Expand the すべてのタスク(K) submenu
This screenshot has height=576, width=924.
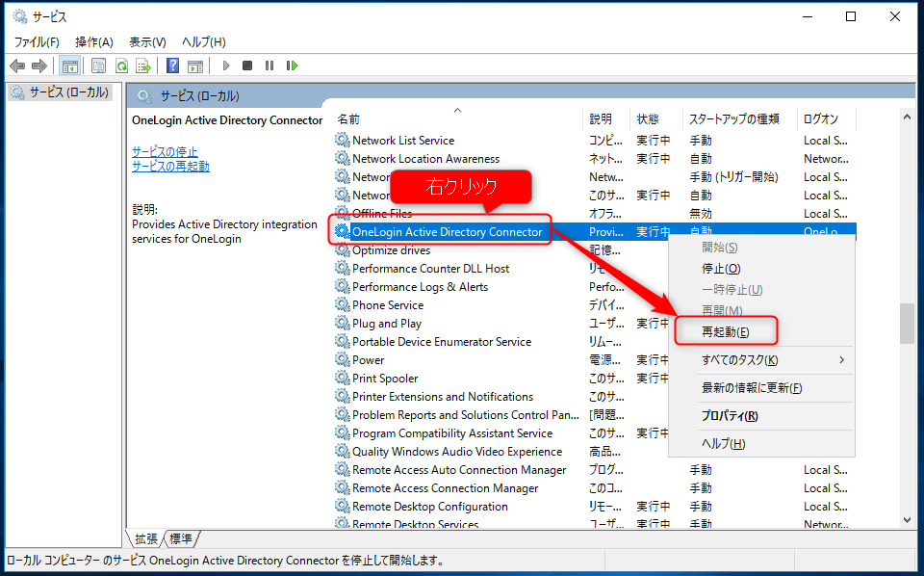[761, 359]
